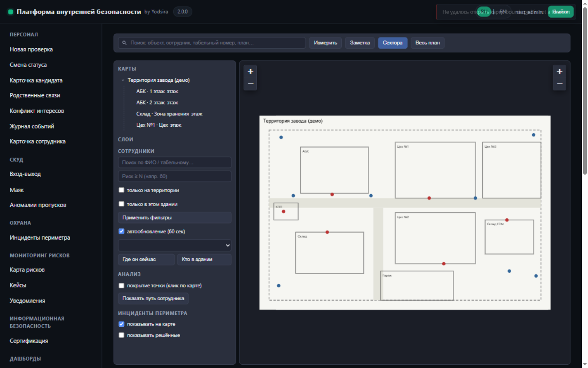Enable the 'только в этом здании' checkbox
588x368 pixels.
pos(121,204)
